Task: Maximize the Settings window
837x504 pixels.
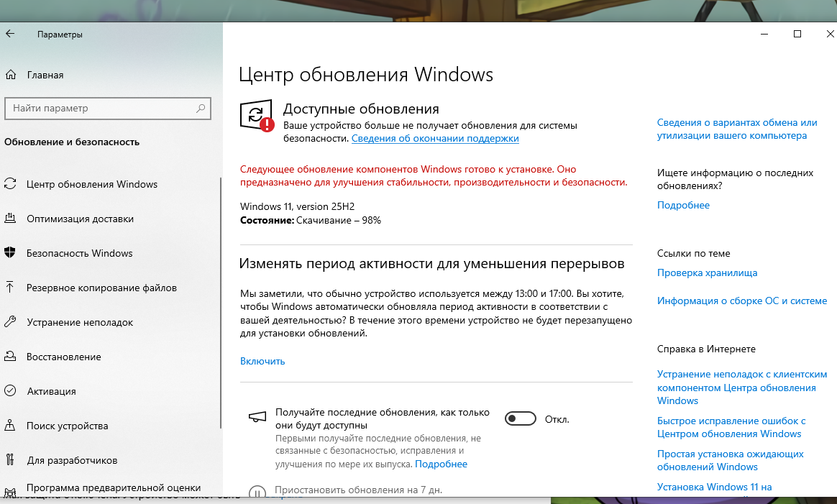Action: click(797, 35)
